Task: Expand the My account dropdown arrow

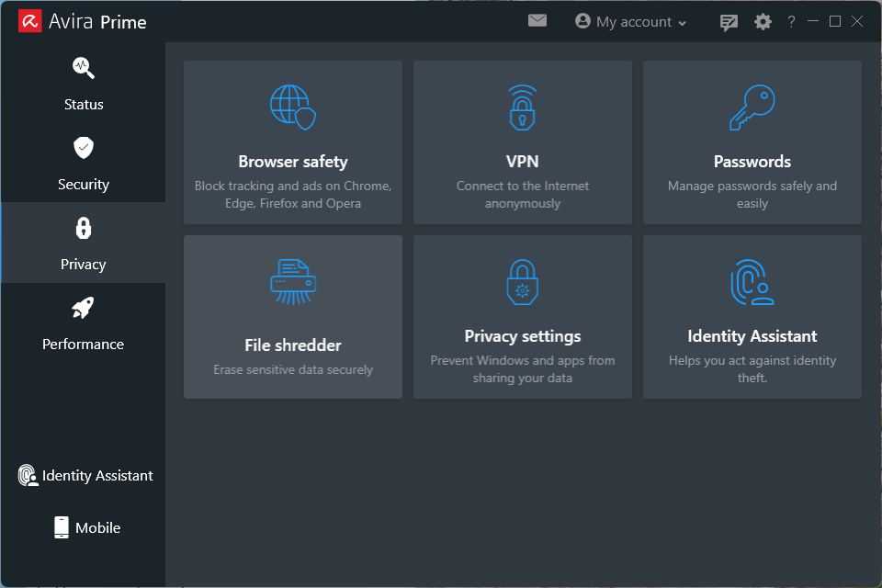Action: 683,23
